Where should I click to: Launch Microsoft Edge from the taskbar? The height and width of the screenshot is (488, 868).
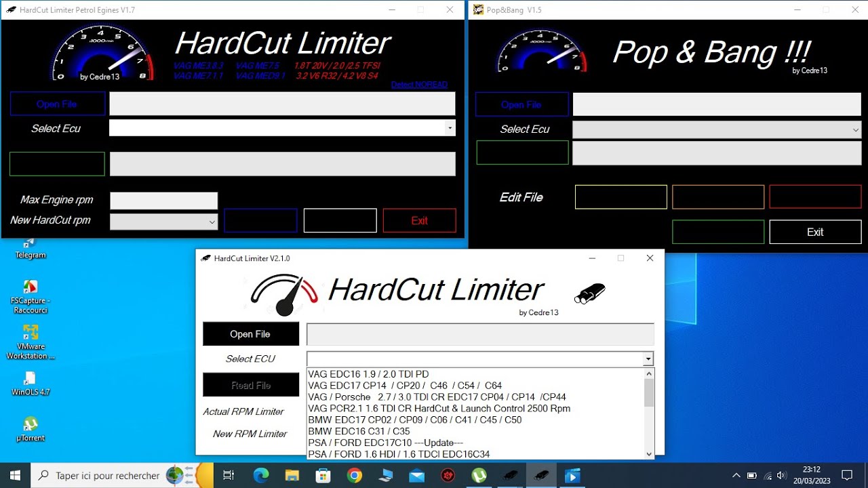(261, 476)
